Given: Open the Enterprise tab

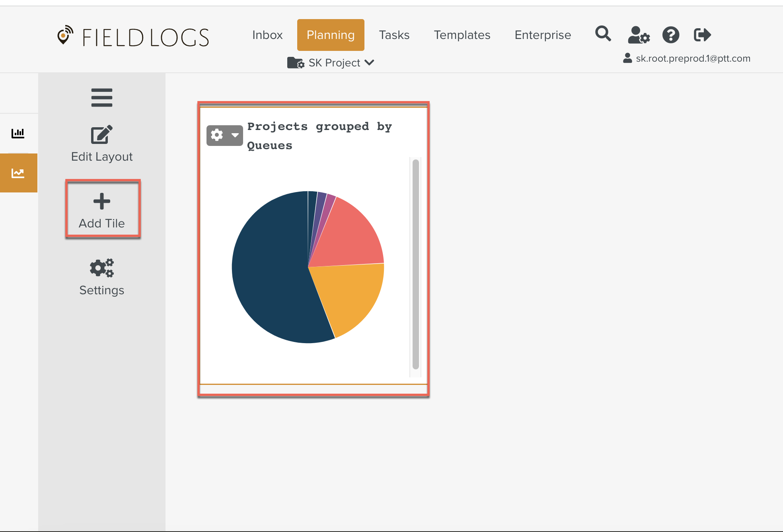Looking at the screenshot, I should point(543,35).
